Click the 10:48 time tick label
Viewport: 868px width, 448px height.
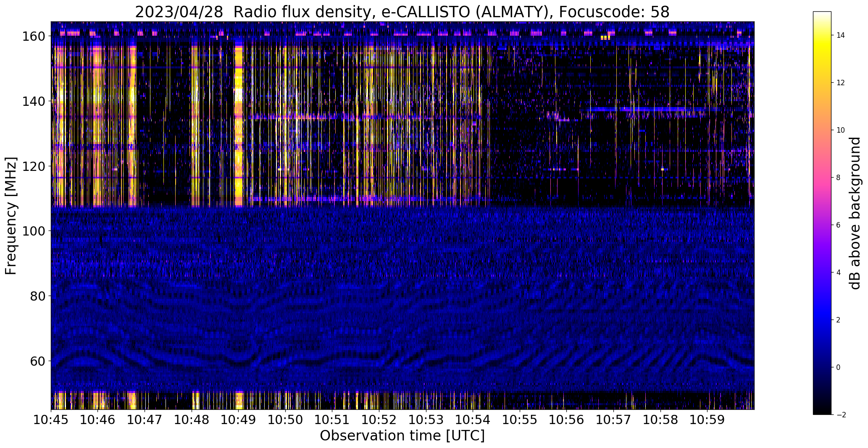point(192,419)
